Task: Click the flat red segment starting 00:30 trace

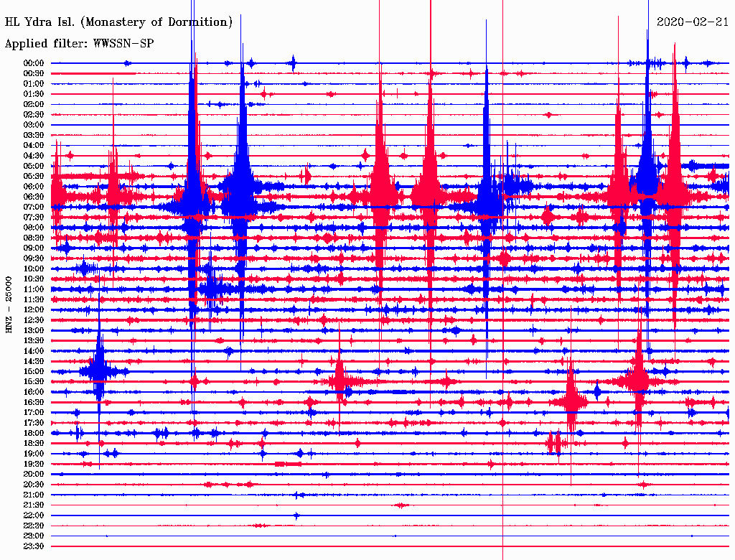Action: (93, 73)
